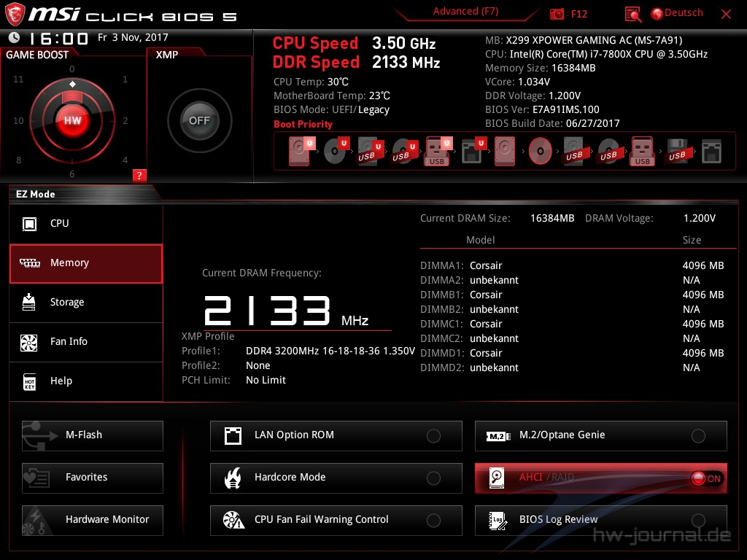Click the Game Boost stage 2 marker
The width and height of the screenshot is (747, 560).
click(125, 121)
